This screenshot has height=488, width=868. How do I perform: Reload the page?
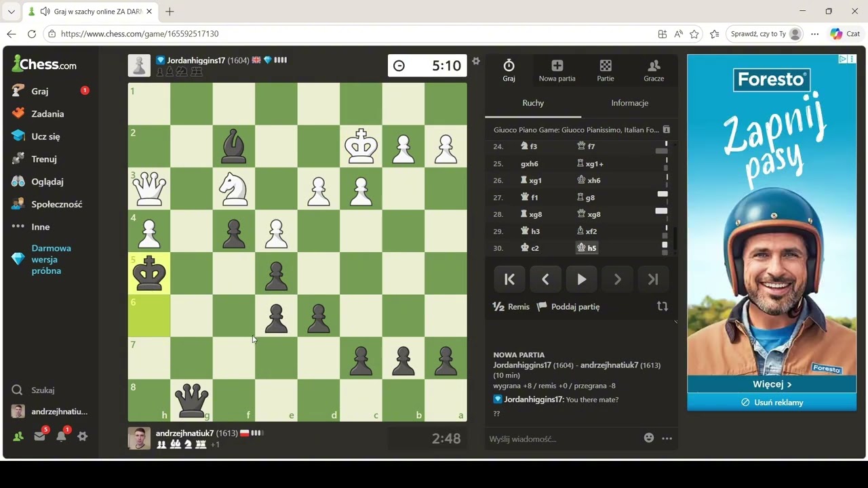pyautogui.click(x=31, y=34)
